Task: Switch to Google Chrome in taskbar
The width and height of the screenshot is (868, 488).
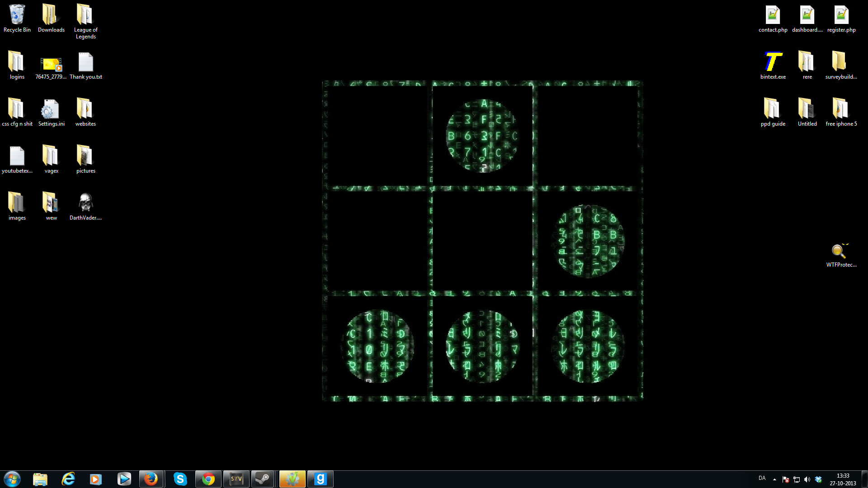Action: [x=208, y=479]
